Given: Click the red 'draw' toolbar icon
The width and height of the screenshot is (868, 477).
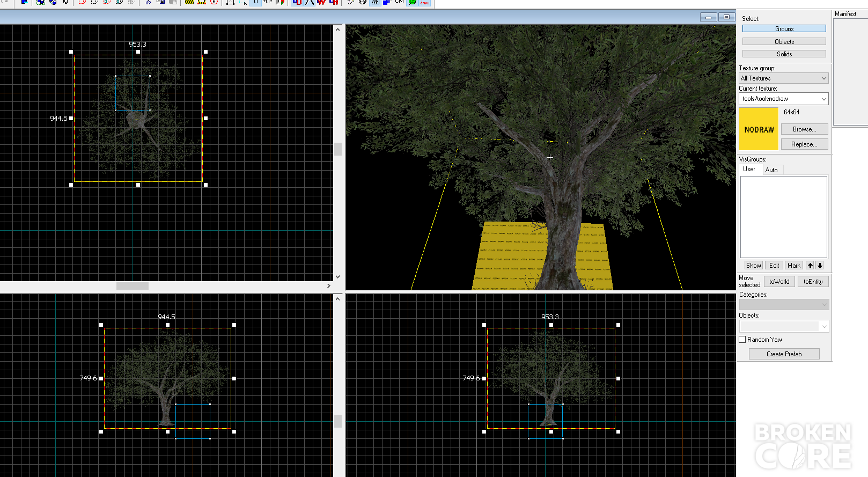Looking at the screenshot, I should click(x=425, y=2).
